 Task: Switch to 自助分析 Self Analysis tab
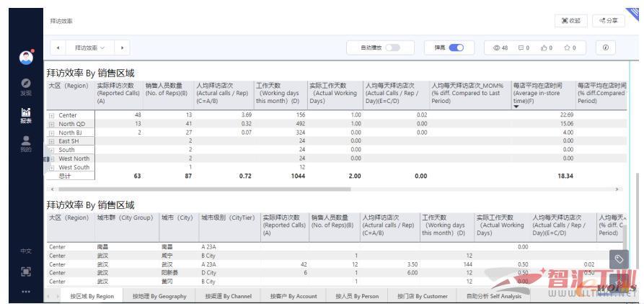pos(494,296)
